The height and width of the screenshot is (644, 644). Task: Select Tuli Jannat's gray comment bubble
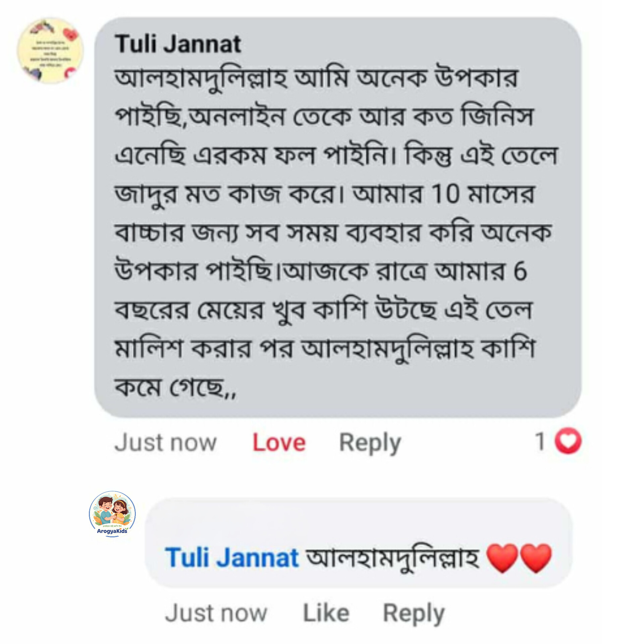[338, 217]
